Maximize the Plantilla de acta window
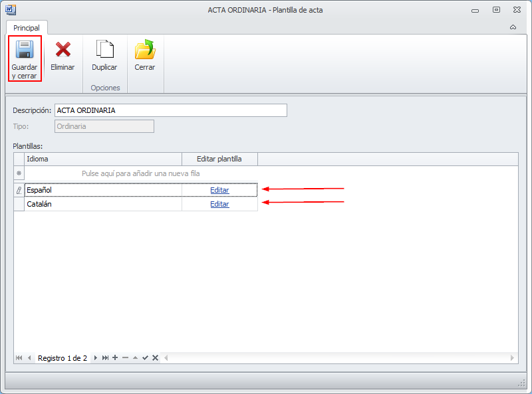The width and height of the screenshot is (532, 394). (x=496, y=10)
